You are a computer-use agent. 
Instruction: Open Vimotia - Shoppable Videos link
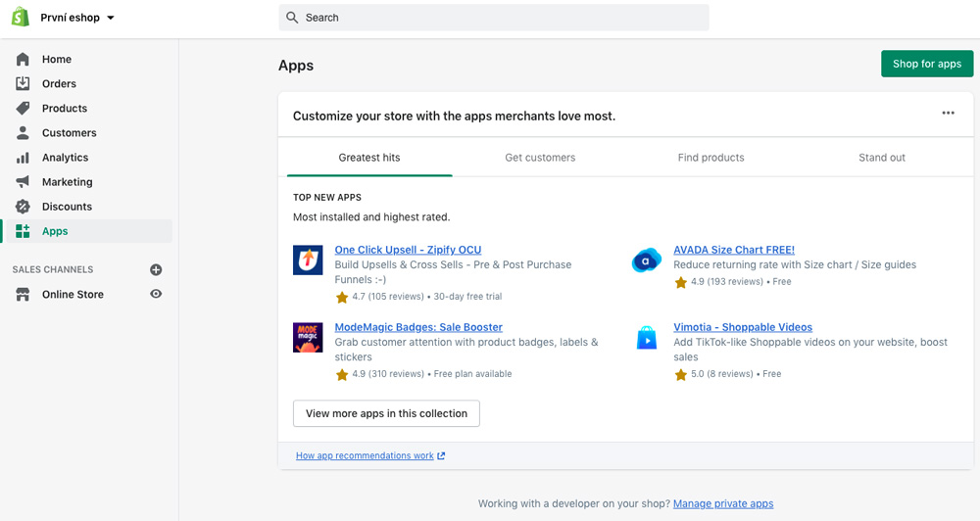click(x=743, y=327)
